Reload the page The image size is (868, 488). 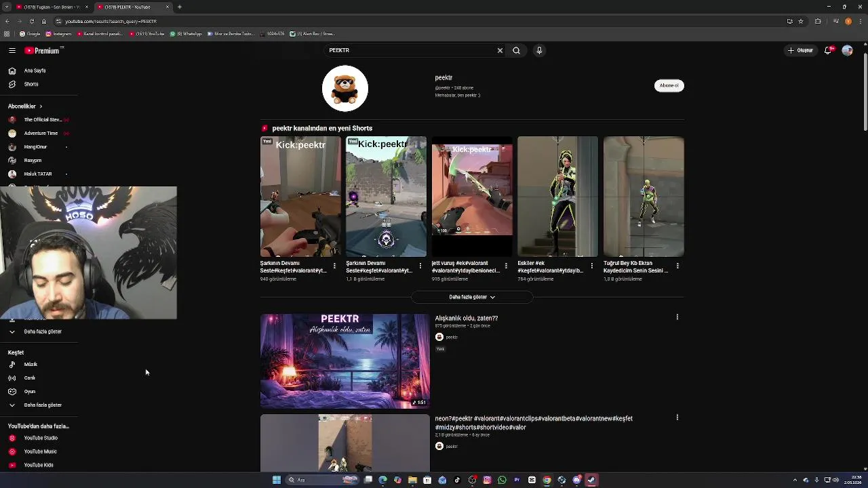click(31, 21)
